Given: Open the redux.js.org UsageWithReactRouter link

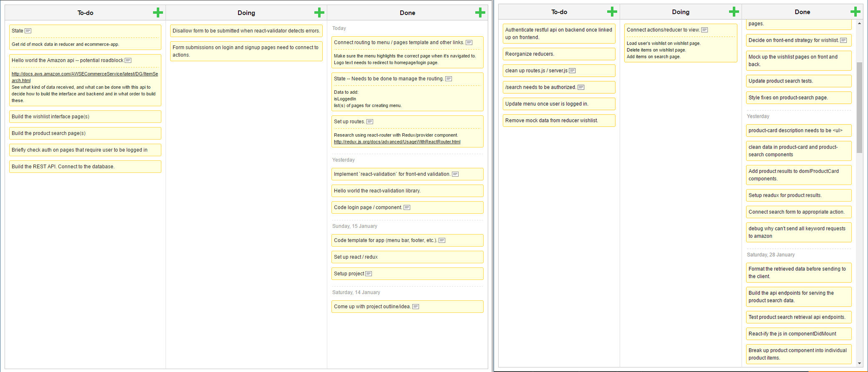Looking at the screenshot, I should pyautogui.click(x=397, y=142).
